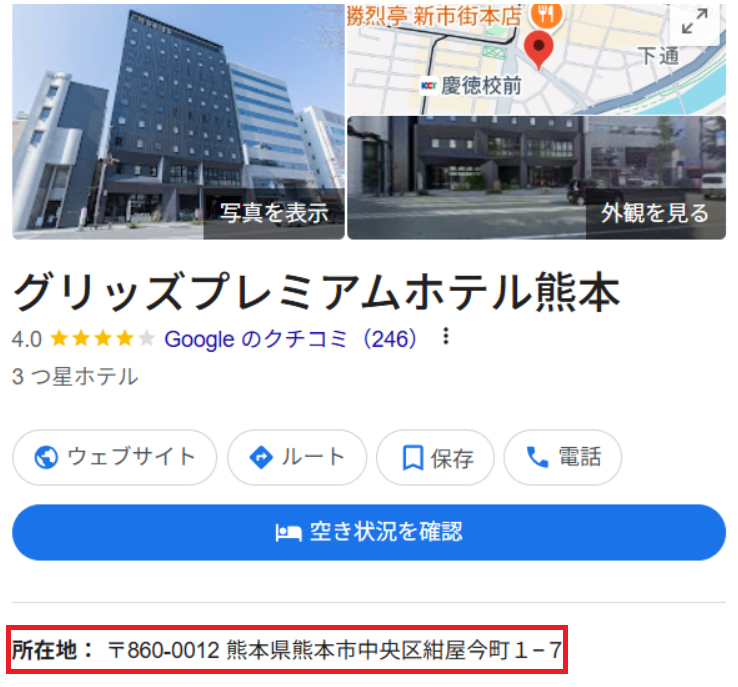738x687 pixels.
Task: Check availability with 空き状況を確認
Action: tap(369, 533)
